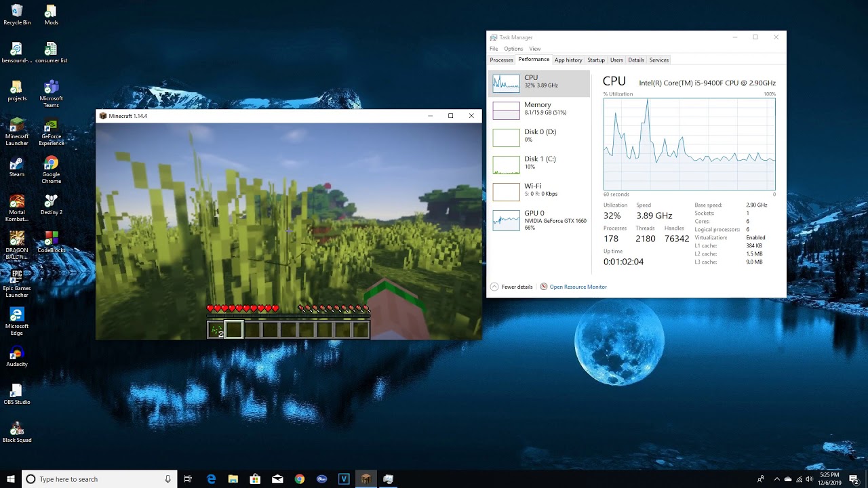Select first hotbar slot in Minecraft

coord(216,330)
